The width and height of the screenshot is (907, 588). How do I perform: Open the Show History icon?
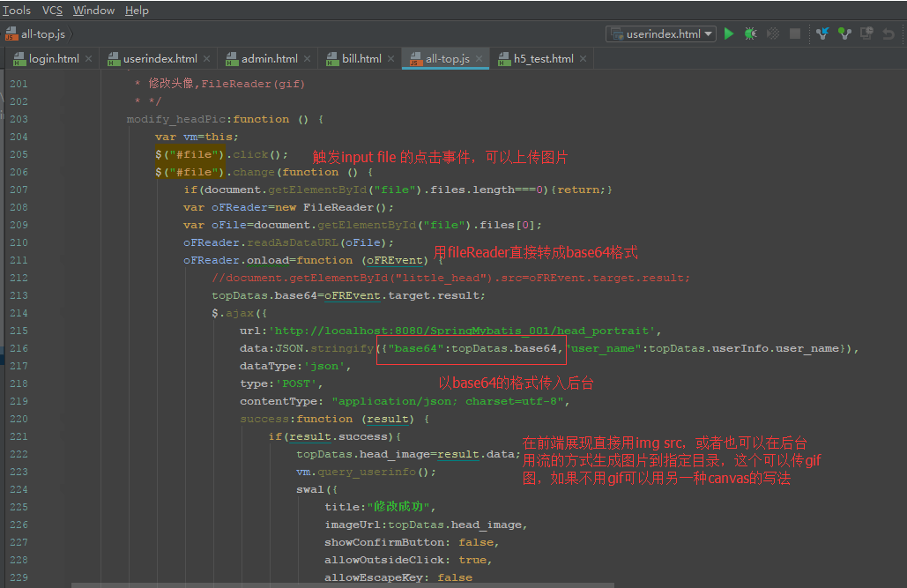(x=866, y=33)
